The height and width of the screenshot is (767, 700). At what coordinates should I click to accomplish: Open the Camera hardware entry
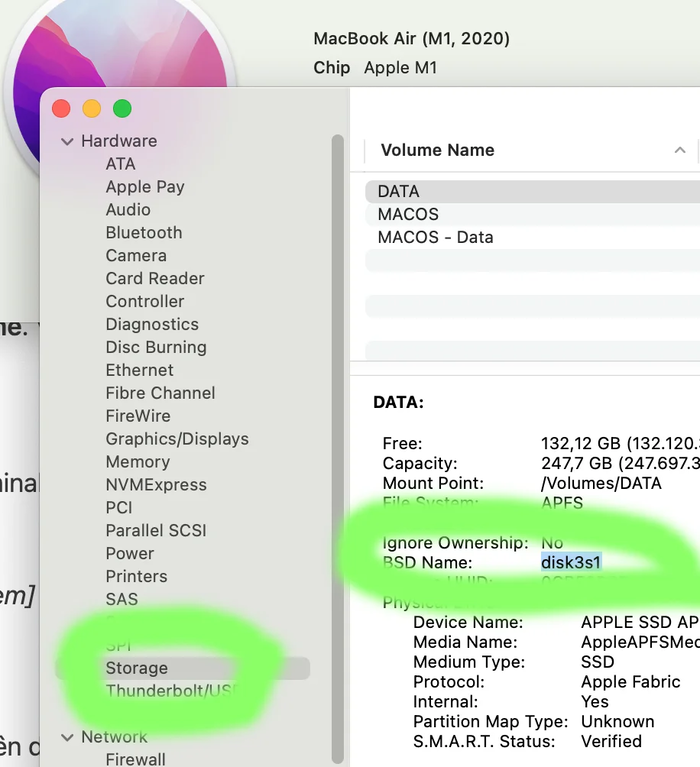point(136,256)
